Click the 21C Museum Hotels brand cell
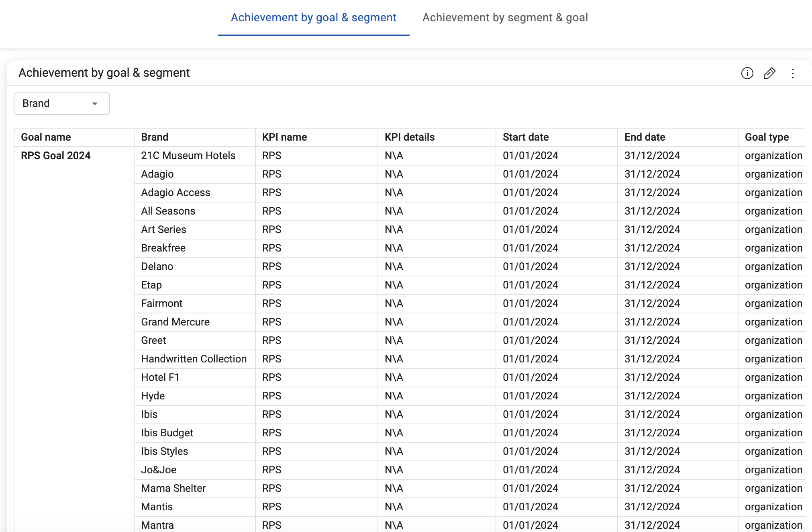Screen dimensions: 812x532 tap(188, 156)
